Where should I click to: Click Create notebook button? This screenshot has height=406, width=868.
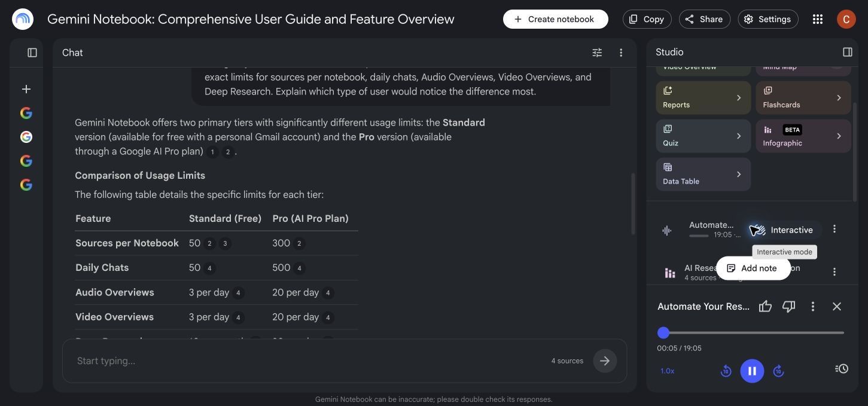pos(555,19)
